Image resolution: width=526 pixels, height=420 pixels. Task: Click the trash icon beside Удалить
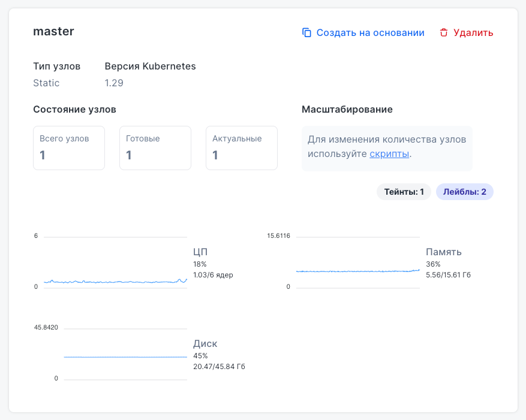(x=444, y=33)
